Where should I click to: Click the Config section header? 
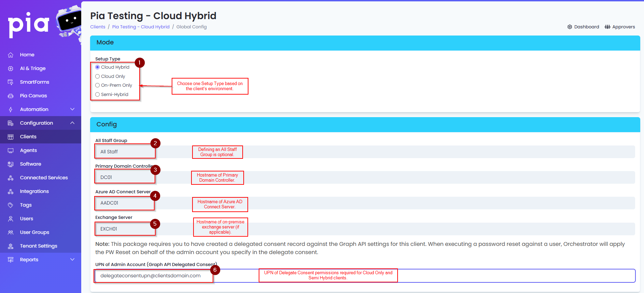[x=365, y=125]
